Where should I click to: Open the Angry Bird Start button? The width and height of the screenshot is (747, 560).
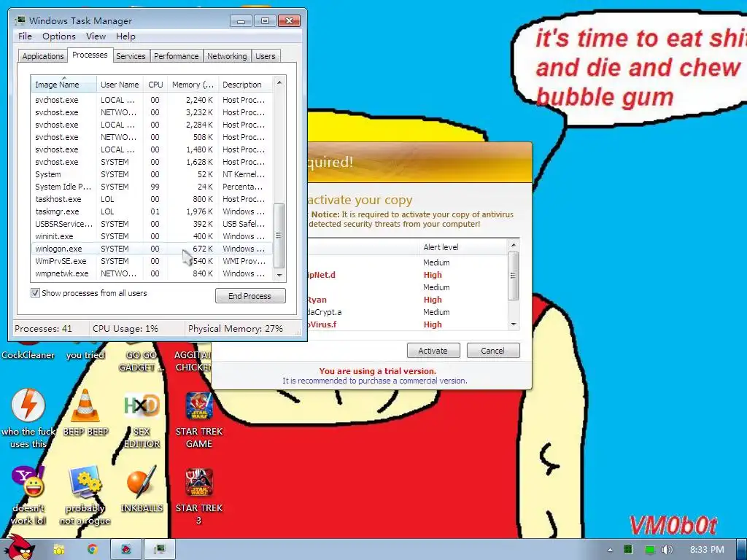21,548
